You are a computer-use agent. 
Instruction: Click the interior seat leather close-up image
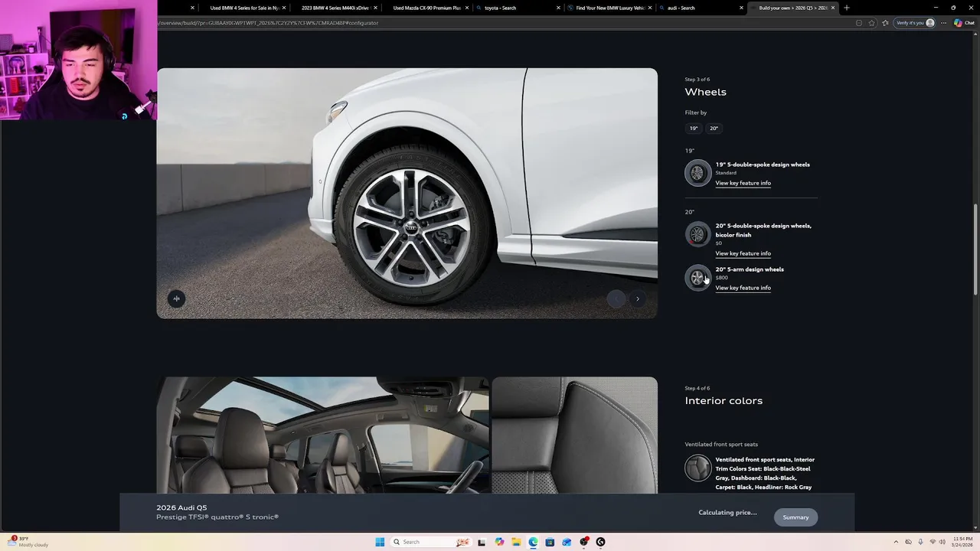pos(574,435)
